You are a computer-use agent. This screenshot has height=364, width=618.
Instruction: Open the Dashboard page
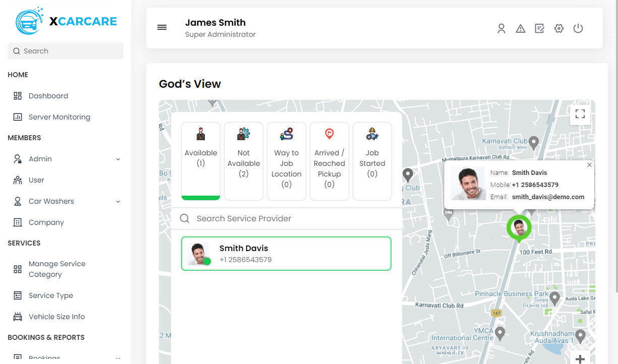point(48,96)
